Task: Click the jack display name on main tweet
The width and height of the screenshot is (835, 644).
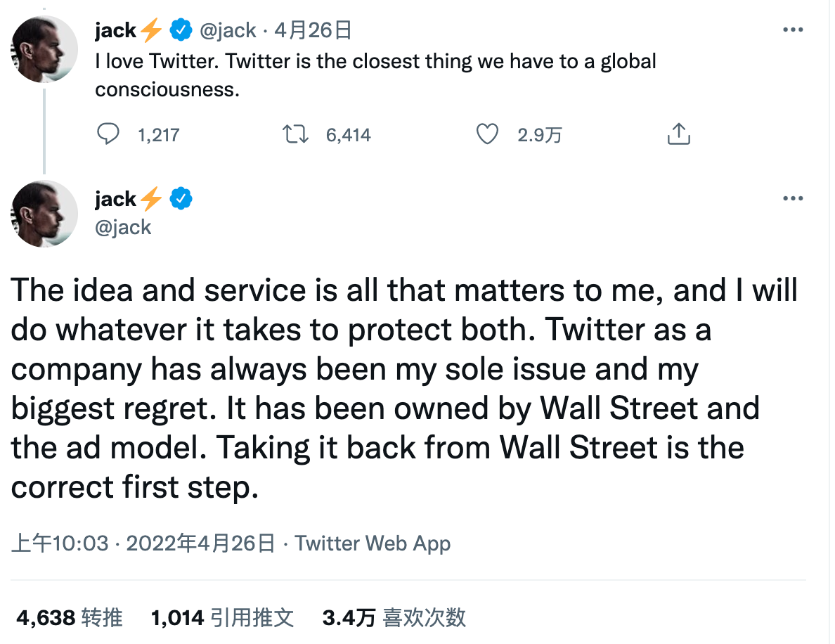Action: 116,199
